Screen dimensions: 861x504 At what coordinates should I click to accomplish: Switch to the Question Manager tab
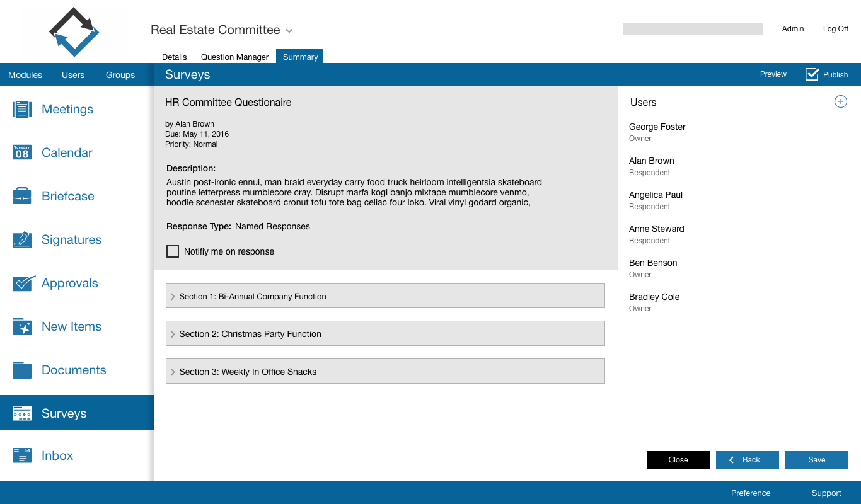click(234, 57)
